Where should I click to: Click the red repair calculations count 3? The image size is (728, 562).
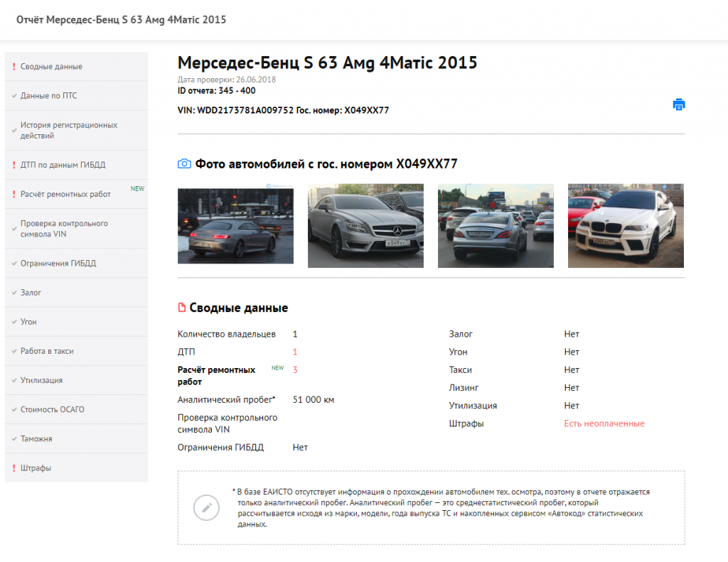295,369
